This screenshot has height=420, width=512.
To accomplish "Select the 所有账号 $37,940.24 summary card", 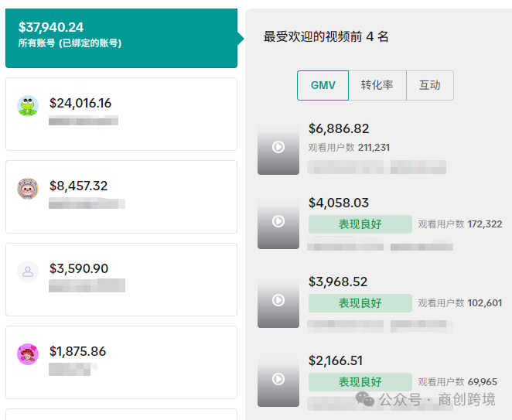I will (121, 35).
